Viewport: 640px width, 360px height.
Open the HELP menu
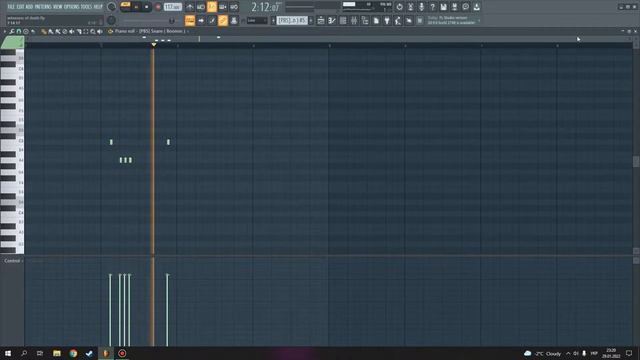point(98,7)
